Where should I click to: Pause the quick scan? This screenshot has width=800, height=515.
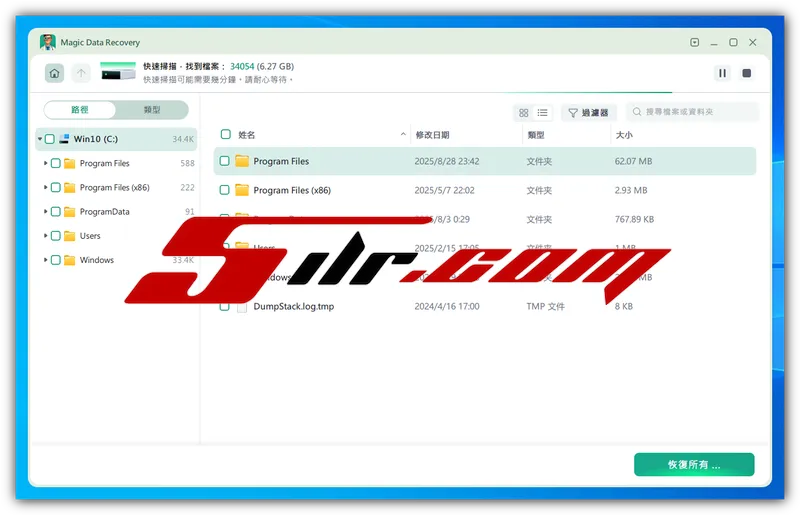pos(722,73)
